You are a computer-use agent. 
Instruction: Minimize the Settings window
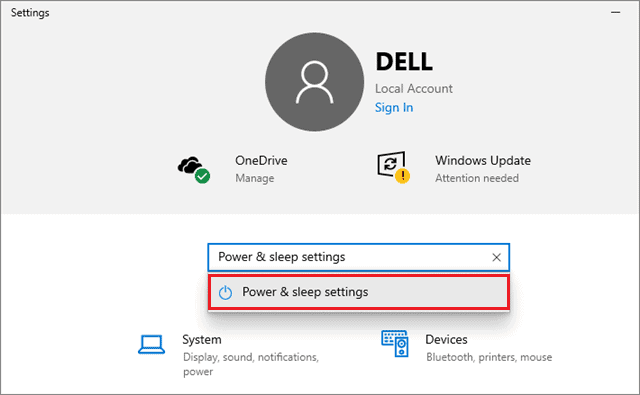616,13
